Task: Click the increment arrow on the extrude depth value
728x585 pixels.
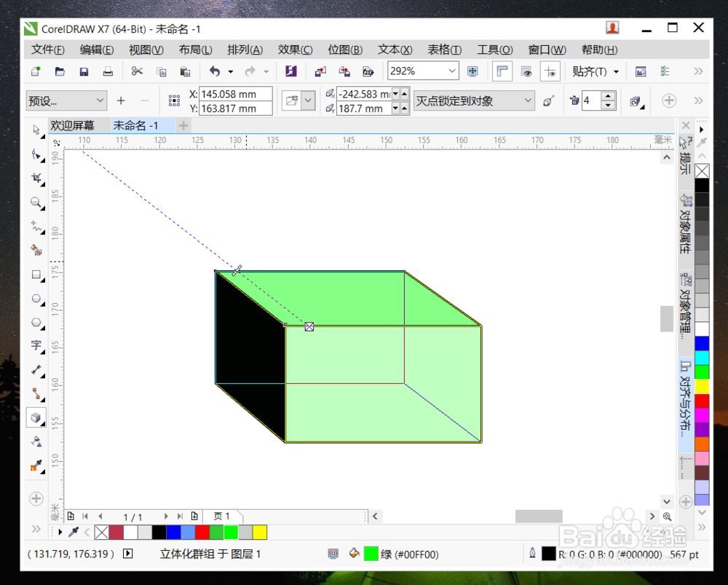Action: (606, 95)
